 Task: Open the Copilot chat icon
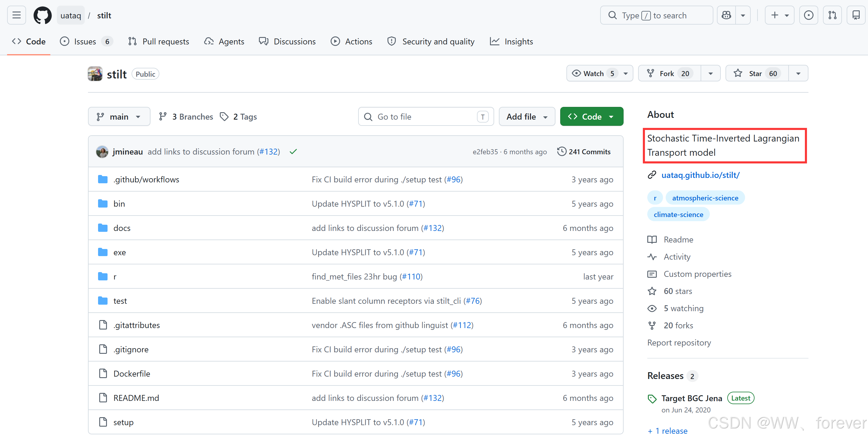tap(726, 15)
